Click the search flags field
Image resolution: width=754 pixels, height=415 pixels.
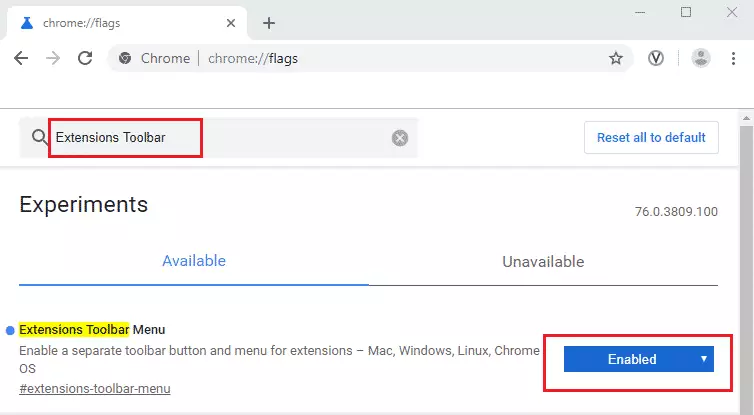pyautogui.click(x=218, y=138)
